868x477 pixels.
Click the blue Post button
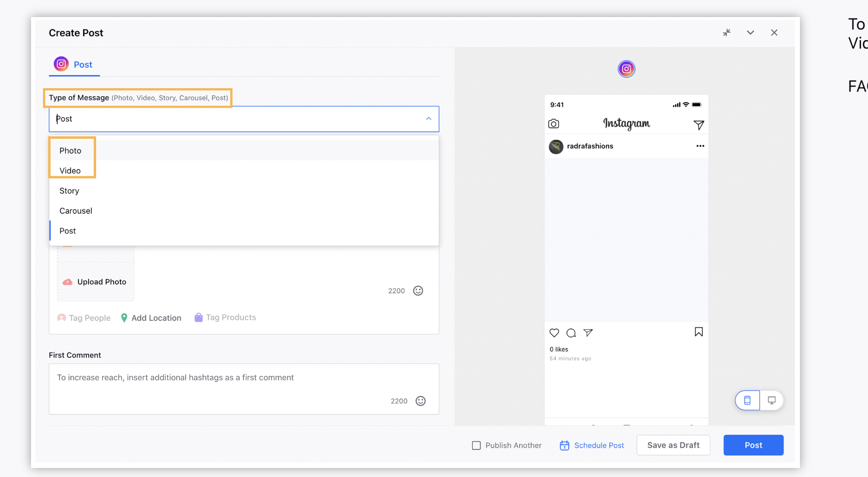pos(753,445)
